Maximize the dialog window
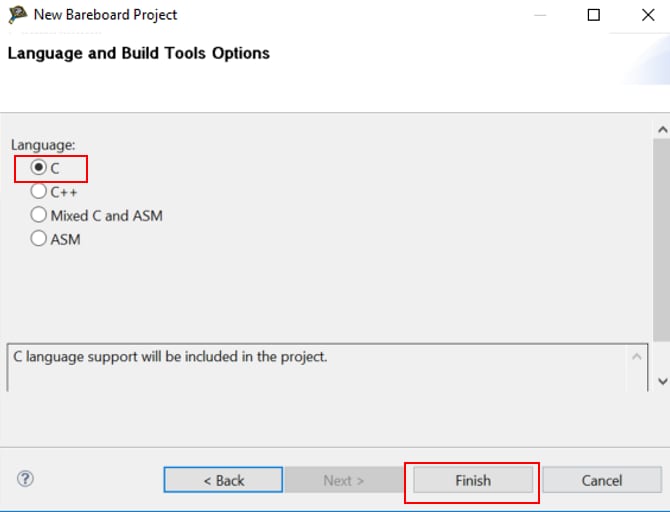Viewport: 670px width, 512px height. pos(594,15)
